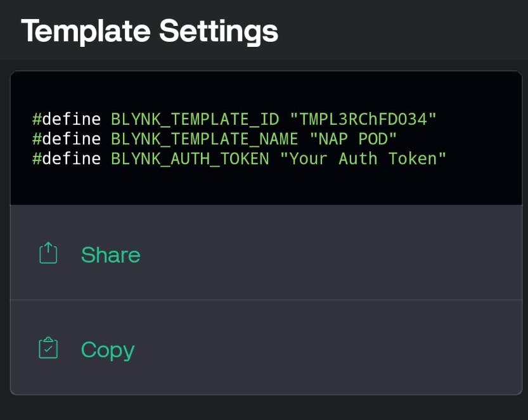Click empty black area above the code lines
This screenshot has height=420, width=528.
(266, 91)
